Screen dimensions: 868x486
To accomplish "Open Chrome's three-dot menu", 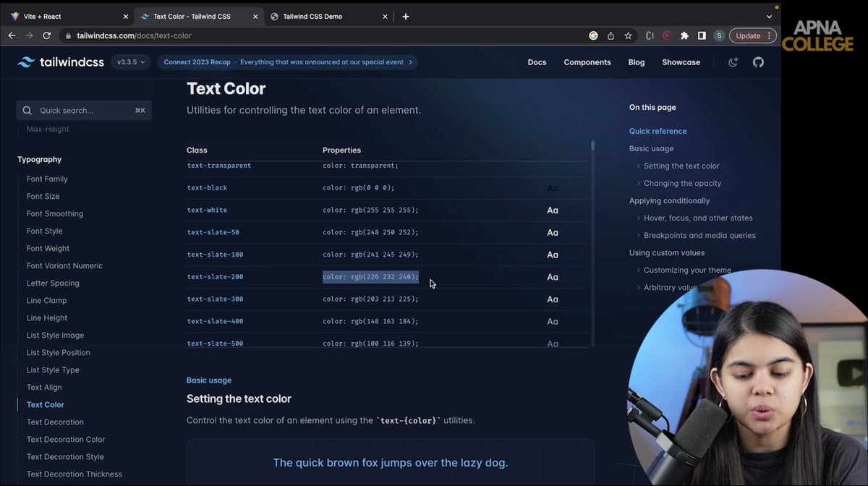I will 771,35.
